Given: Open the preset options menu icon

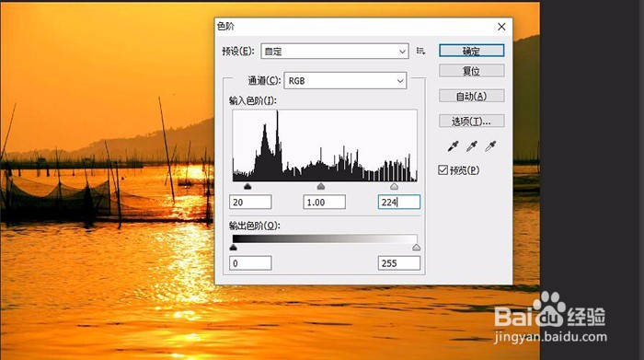Looking at the screenshot, I should tap(420, 51).
